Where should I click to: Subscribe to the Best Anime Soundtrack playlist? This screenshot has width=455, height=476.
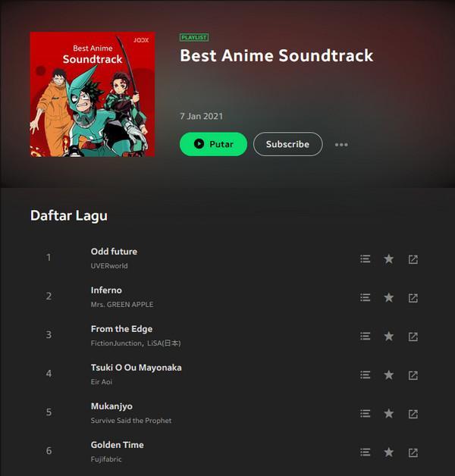[287, 144]
